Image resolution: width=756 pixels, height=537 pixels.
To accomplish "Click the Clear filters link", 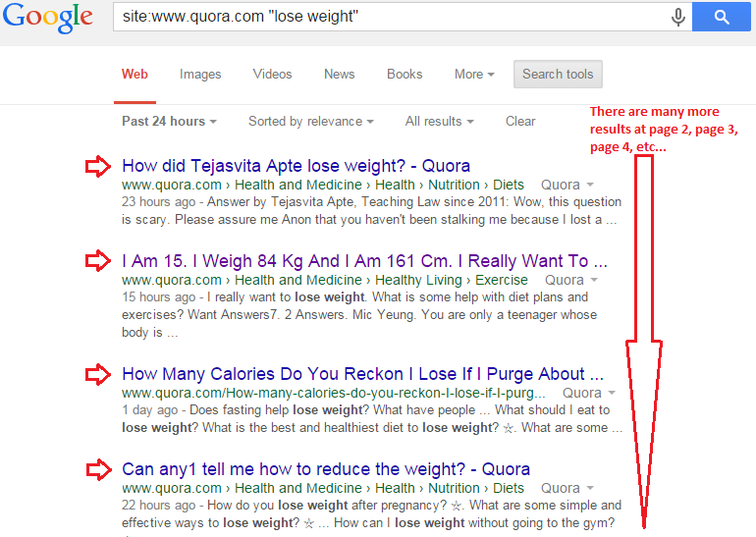I will 520,122.
